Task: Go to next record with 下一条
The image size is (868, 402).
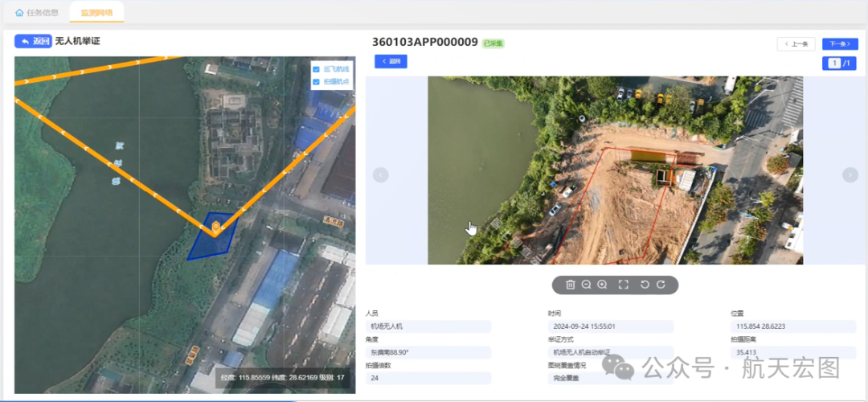Action: [839, 43]
